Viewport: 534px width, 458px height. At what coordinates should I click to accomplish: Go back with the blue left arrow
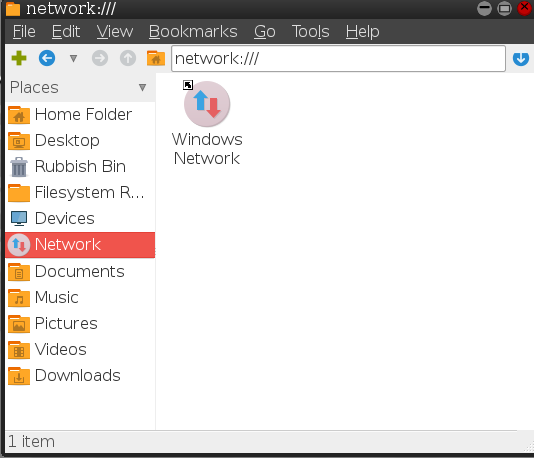(x=47, y=58)
